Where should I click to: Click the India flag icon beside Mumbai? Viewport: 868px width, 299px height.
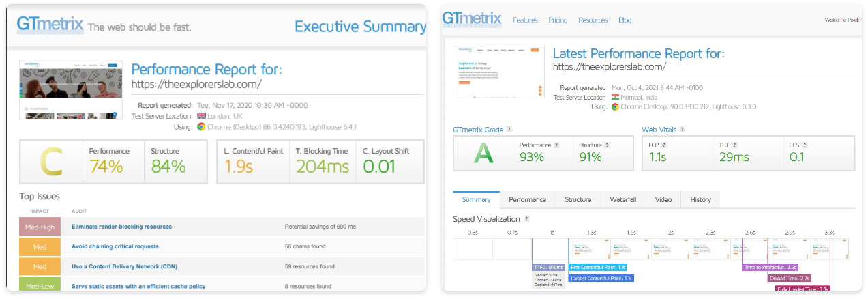(x=616, y=98)
